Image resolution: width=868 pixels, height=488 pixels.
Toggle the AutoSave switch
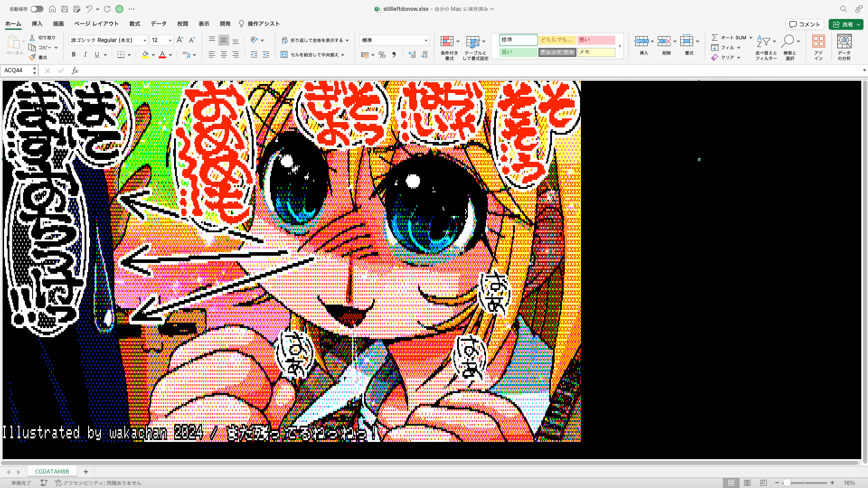[x=37, y=9]
